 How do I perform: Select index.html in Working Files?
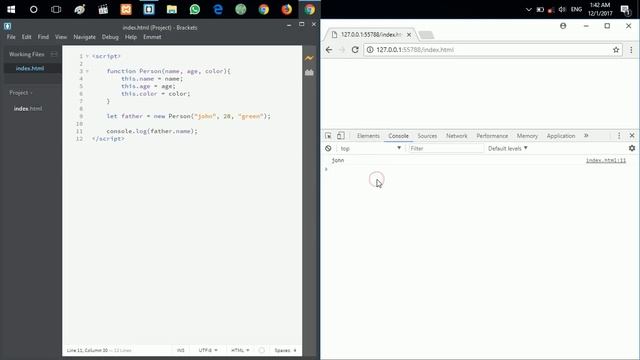30,68
